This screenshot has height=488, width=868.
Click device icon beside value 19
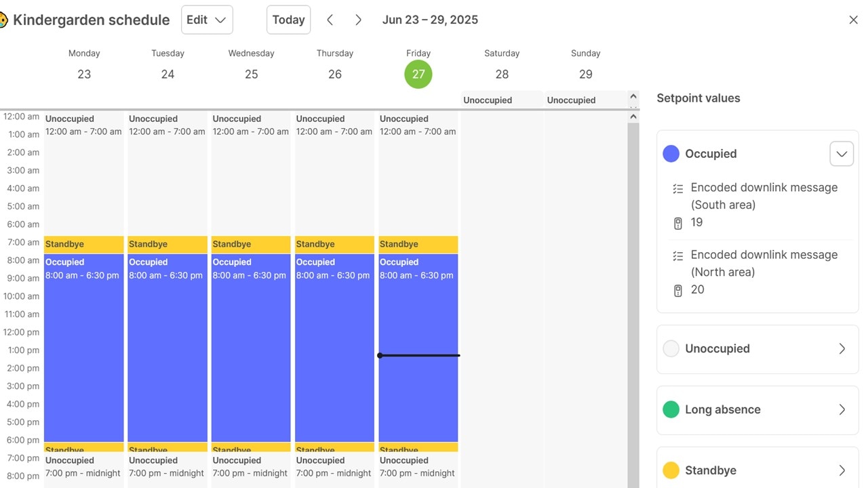tap(677, 223)
